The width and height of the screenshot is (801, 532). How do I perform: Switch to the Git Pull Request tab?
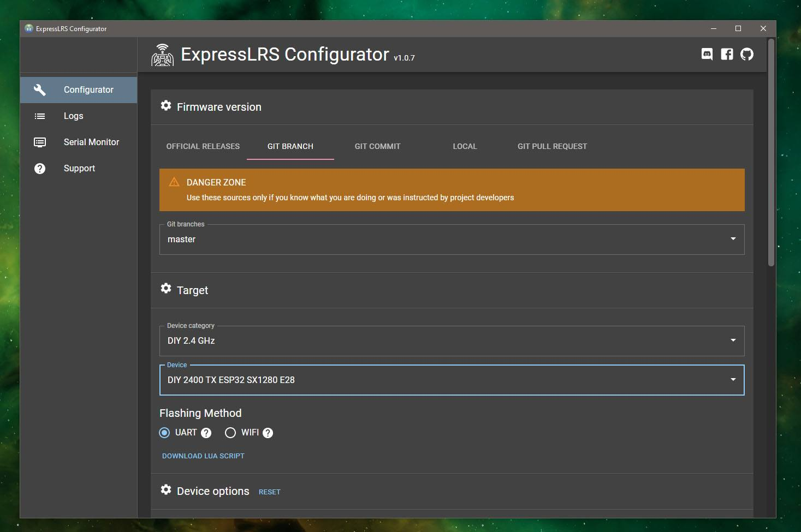tap(553, 146)
